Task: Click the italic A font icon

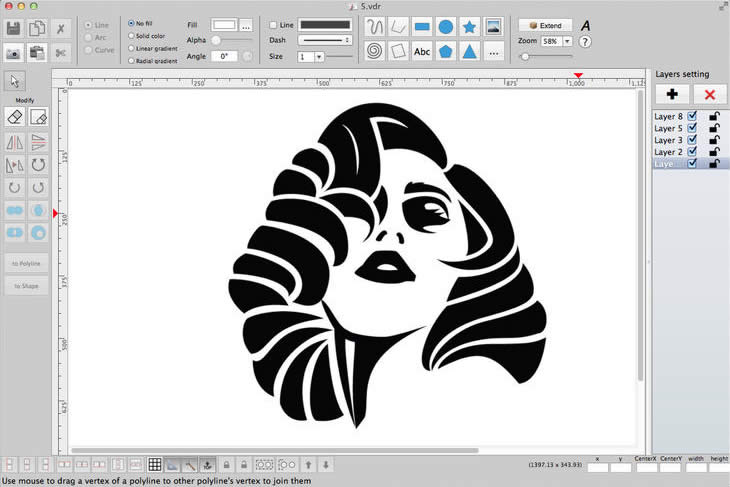Action: coord(585,26)
